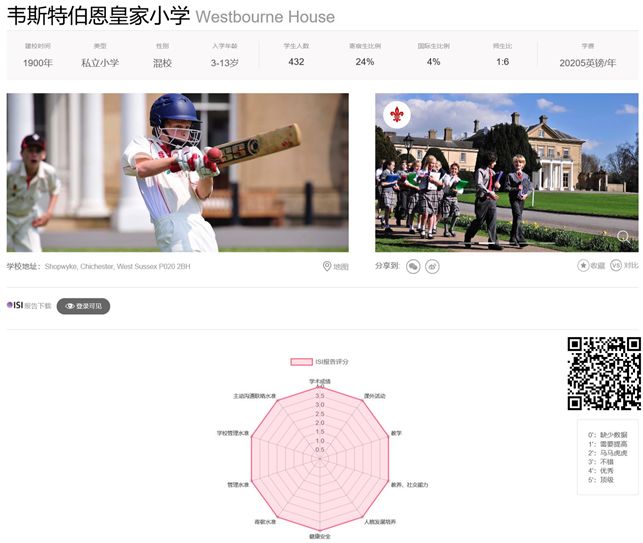This screenshot has height=543, width=643.
Task: Click the 3.5 radar scale value
Action: [320, 396]
